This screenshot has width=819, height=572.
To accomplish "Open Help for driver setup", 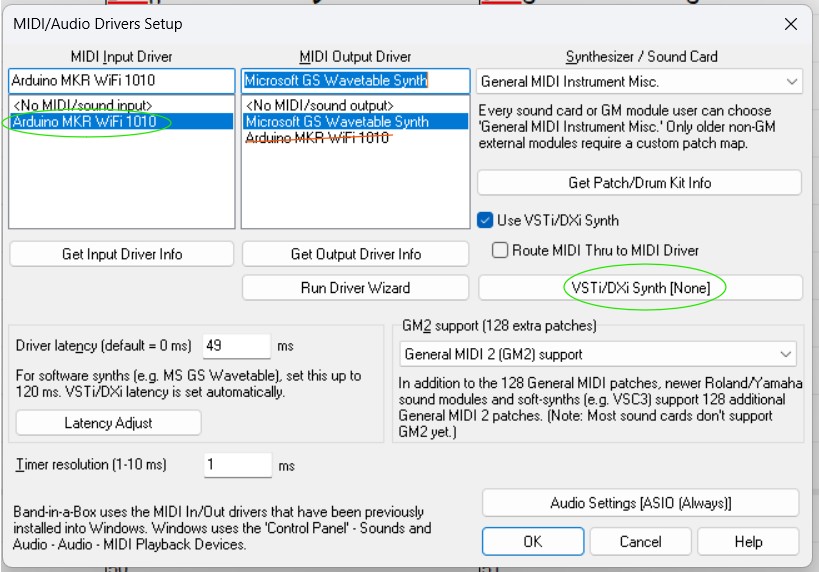I will point(748,542).
